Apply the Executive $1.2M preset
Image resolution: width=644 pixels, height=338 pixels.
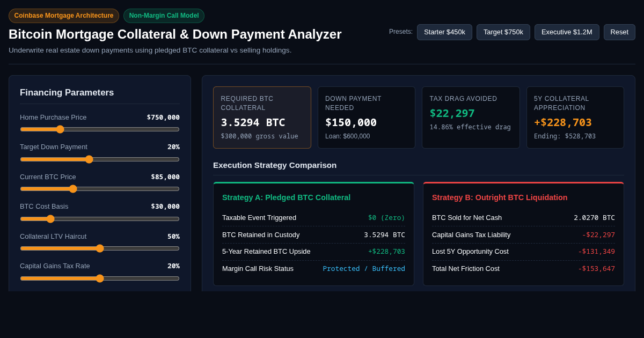pos(567,32)
